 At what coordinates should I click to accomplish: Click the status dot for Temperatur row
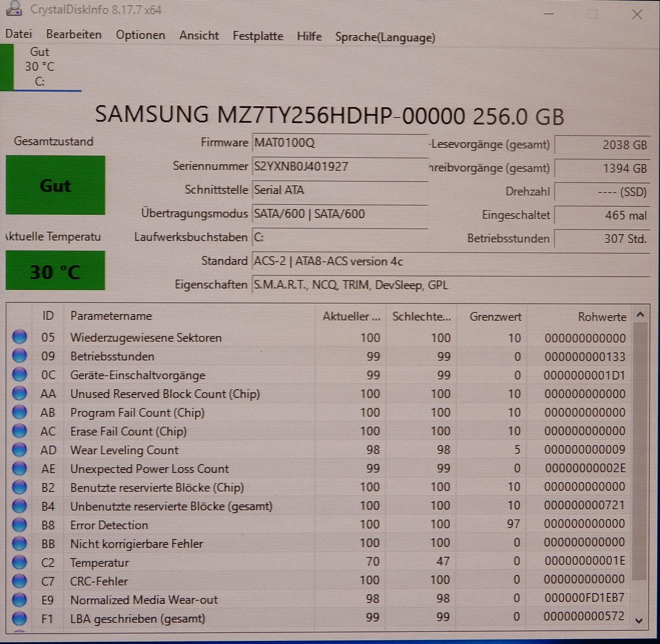tap(20, 562)
